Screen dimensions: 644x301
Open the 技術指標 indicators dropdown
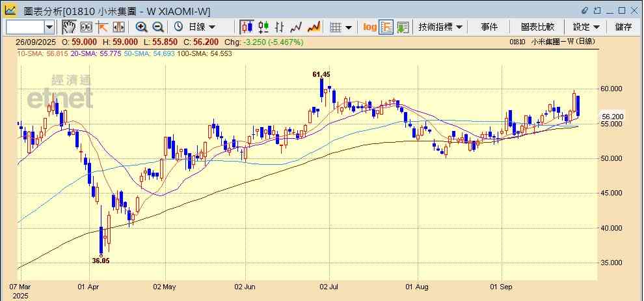(x=440, y=27)
